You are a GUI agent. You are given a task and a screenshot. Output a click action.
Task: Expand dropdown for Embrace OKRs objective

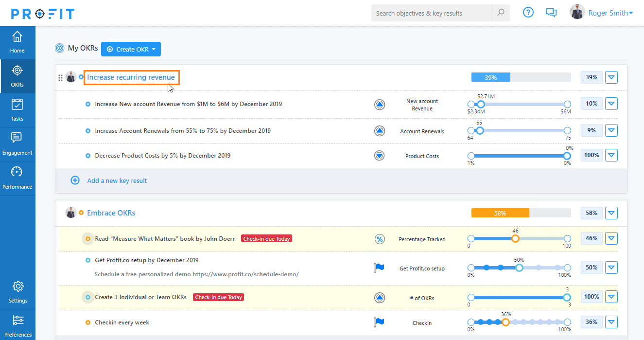(611, 213)
